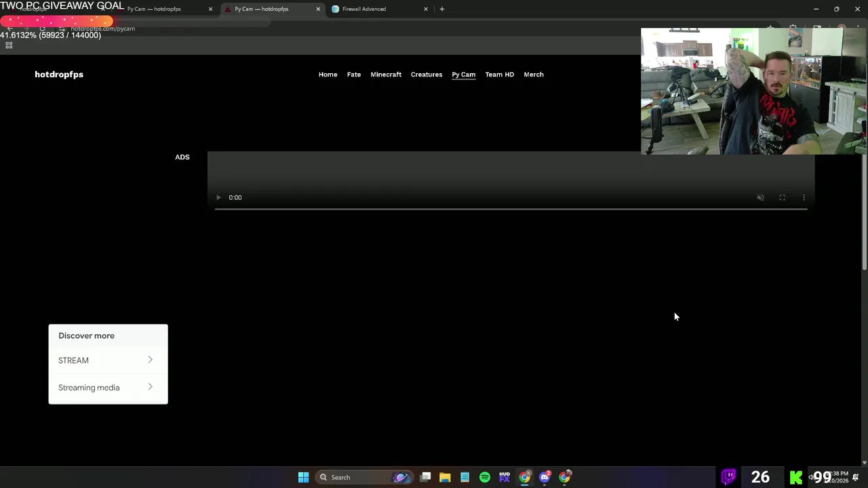868x488 pixels.
Task: Play the ADS video
Action: click(x=218, y=197)
